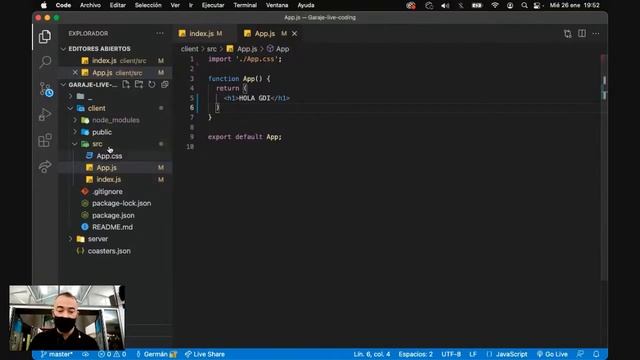Click src in the breadcrumb path
This screenshot has height=360, width=640.
[211, 49]
